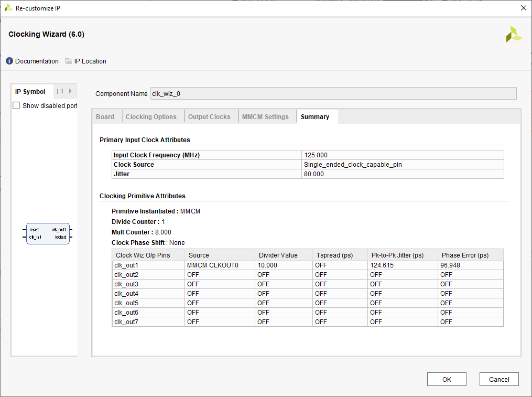Click the Documentation link
Screen dimensions: 532x397
(x=36, y=61)
